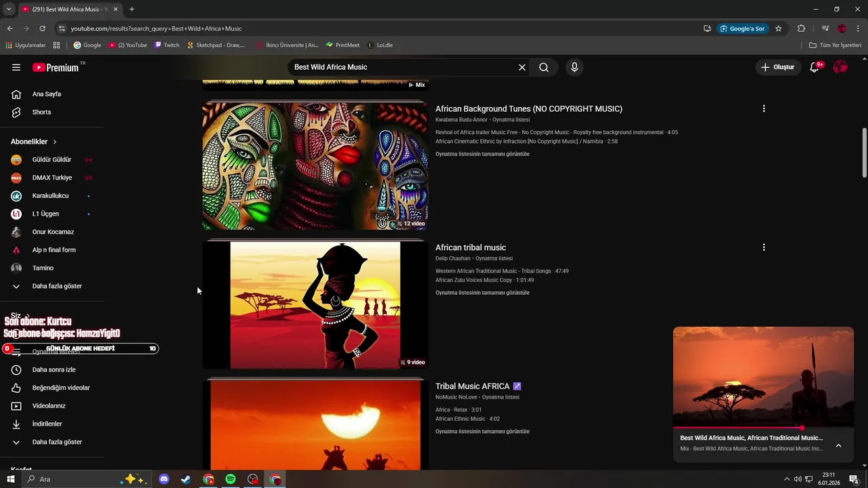Open the account avatar menu
This screenshot has width=868, height=488.
pos(840,67)
